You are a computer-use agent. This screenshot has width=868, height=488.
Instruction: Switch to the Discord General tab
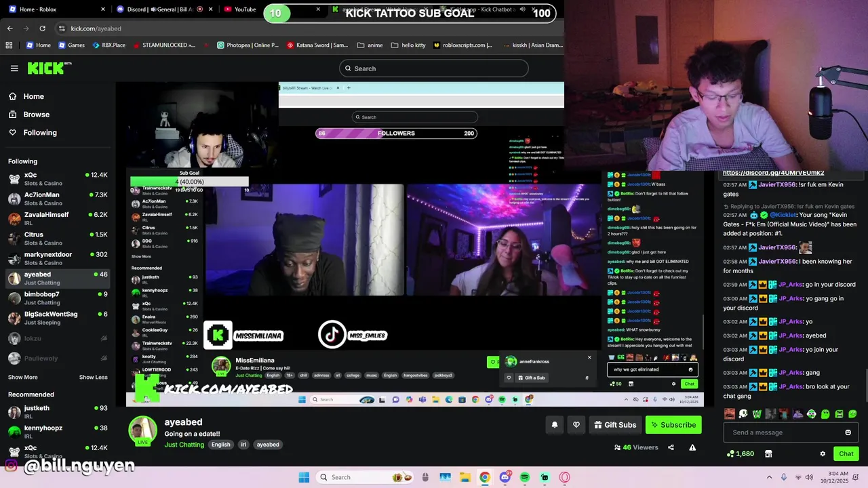click(x=164, y=9)
